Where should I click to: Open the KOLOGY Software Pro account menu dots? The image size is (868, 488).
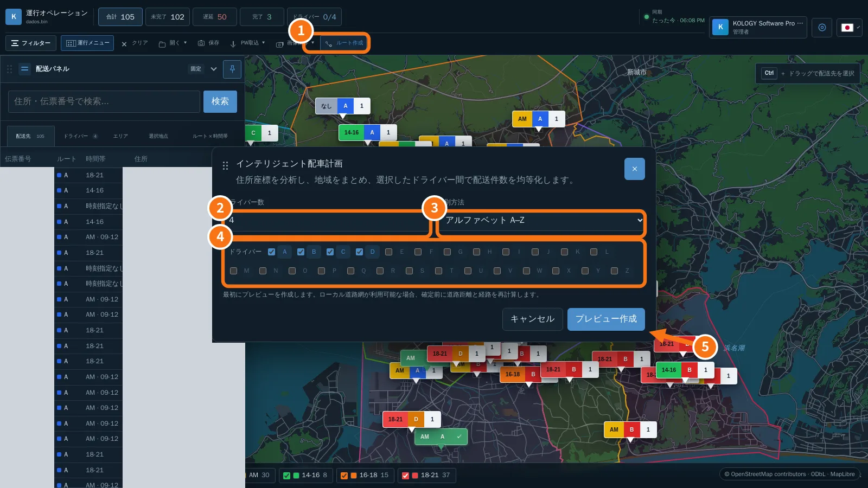(800, 23)
